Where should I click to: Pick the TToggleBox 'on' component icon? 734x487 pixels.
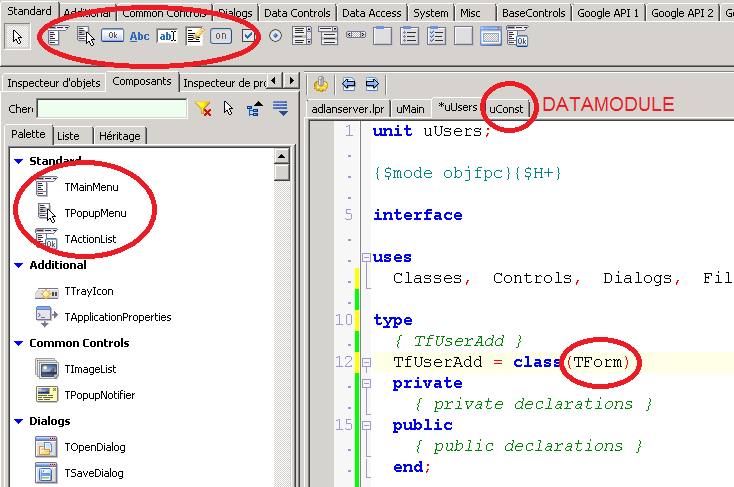point(221,36)
